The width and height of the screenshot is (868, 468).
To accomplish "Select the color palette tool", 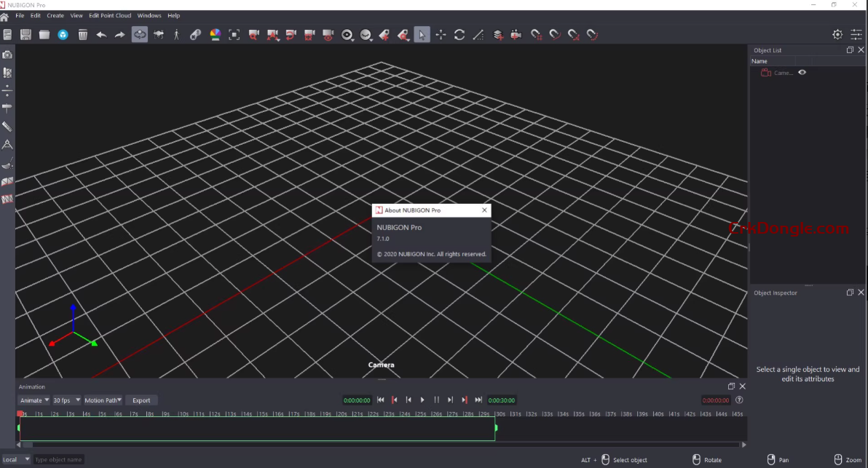I will pos(215,34).
